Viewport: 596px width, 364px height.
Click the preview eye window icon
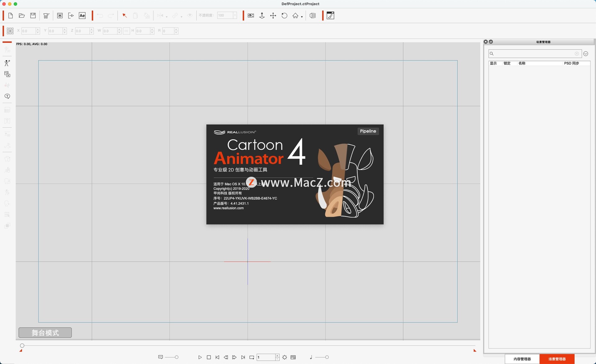click(60, 16)
